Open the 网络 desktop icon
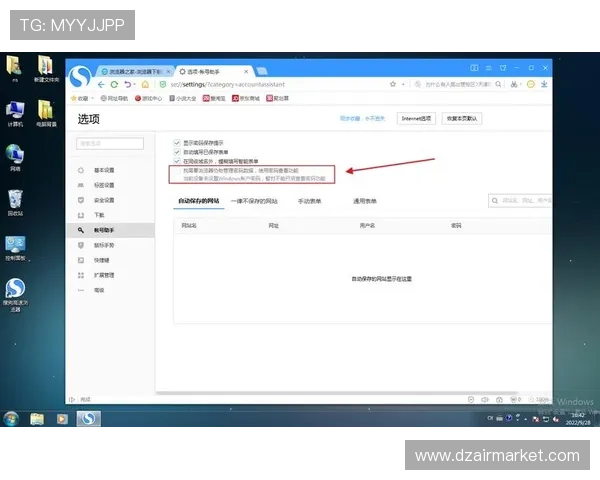The height and width of the screenshot is (480, 600). pos(15,158)
